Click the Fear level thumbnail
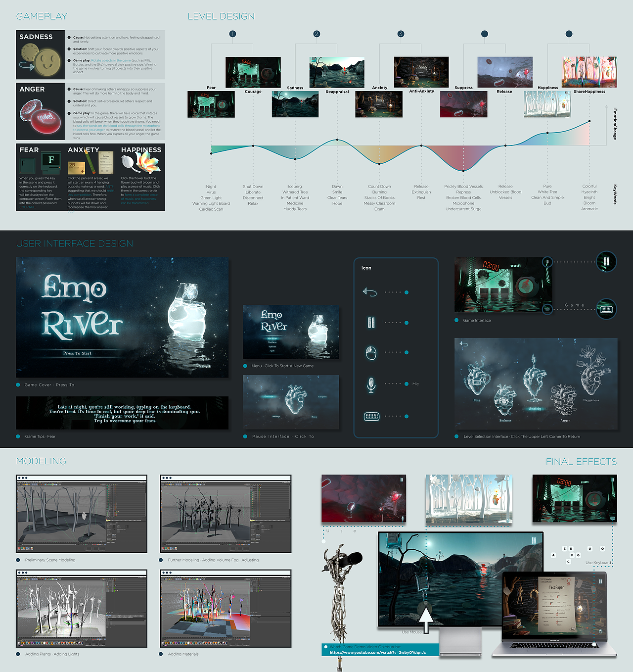Screen dimensions: 633x672 pyautogui.click(x=211, y=104)
